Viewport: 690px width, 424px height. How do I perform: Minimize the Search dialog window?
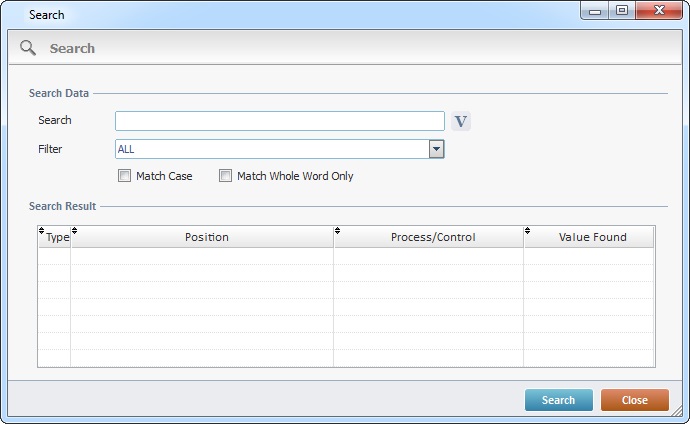(596, 11)
